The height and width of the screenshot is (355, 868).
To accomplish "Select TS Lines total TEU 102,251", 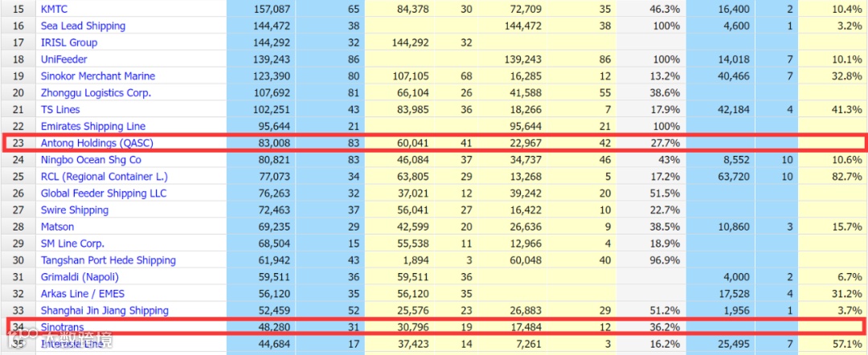I will (x=272, y=109).
